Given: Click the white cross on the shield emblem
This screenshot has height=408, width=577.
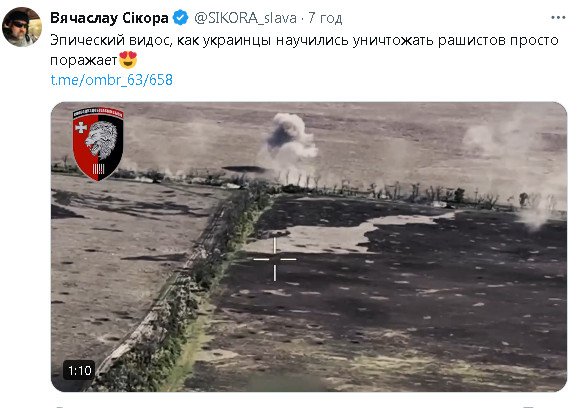Looking at the screenshot, I should [x=81, y=127].
